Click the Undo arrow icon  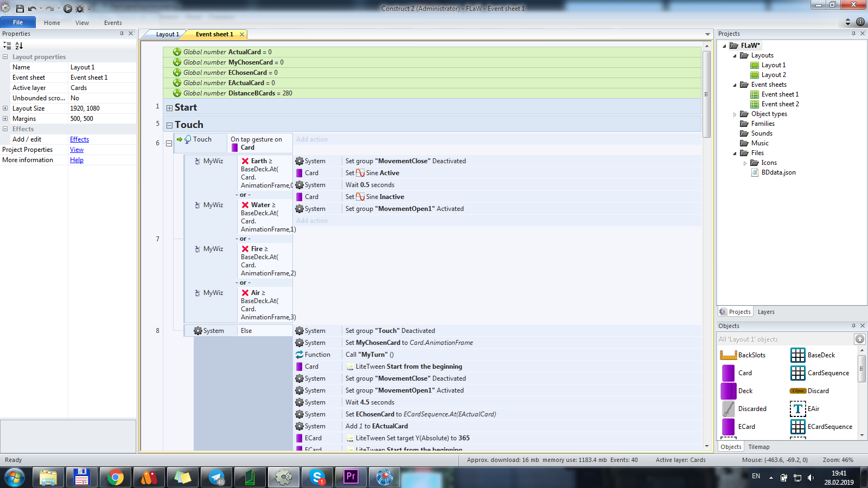pyautogui.click(x=32, y=9)
